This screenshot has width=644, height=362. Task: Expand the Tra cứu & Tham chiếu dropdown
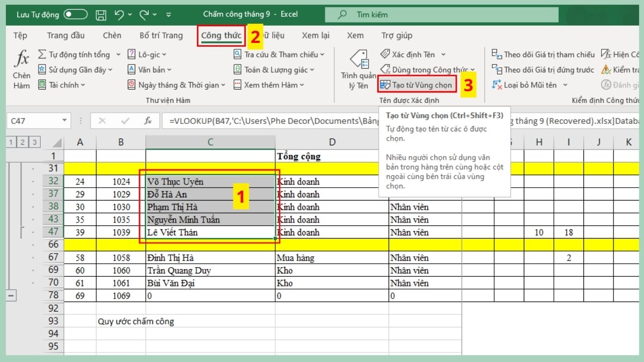(x=279, y=54)
